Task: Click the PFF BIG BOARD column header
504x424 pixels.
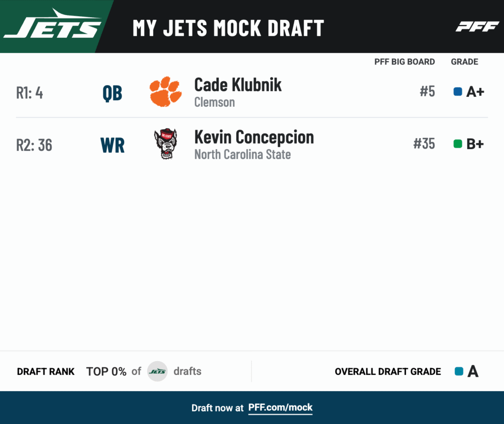Action: point(405,61)
